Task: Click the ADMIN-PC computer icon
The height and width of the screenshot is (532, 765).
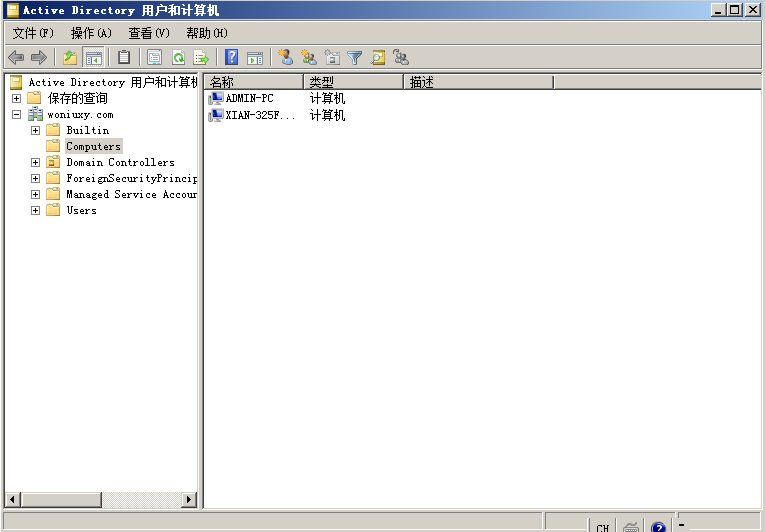Action: pyautogui.click(x=216, y=99)
